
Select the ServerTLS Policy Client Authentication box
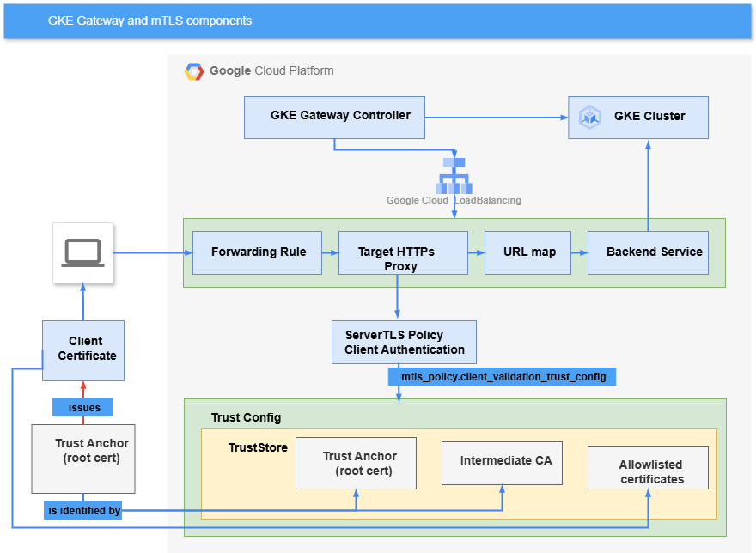coord(404,343)
